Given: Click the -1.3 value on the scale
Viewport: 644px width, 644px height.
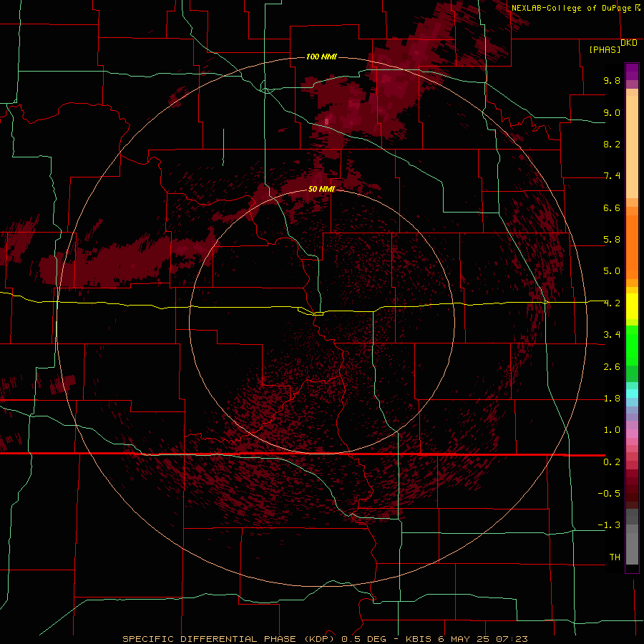Looking at the screenshot, I should (x=609, y=525).
